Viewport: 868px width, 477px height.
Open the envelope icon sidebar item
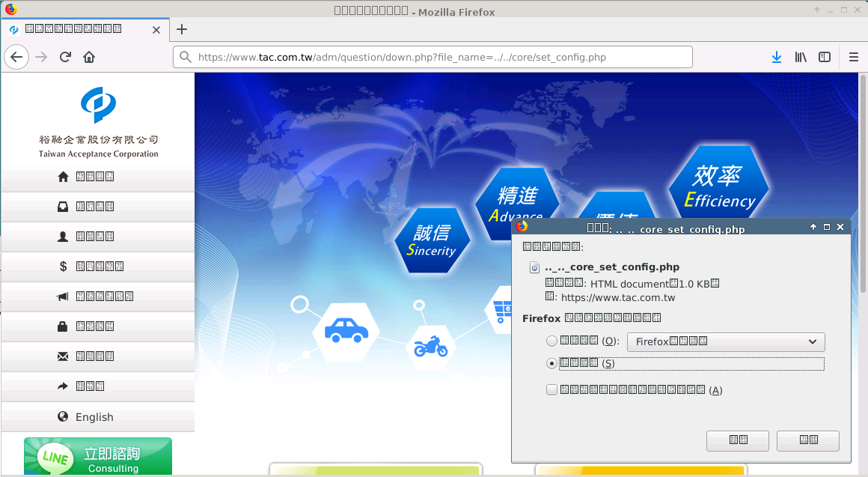point(98,356)
